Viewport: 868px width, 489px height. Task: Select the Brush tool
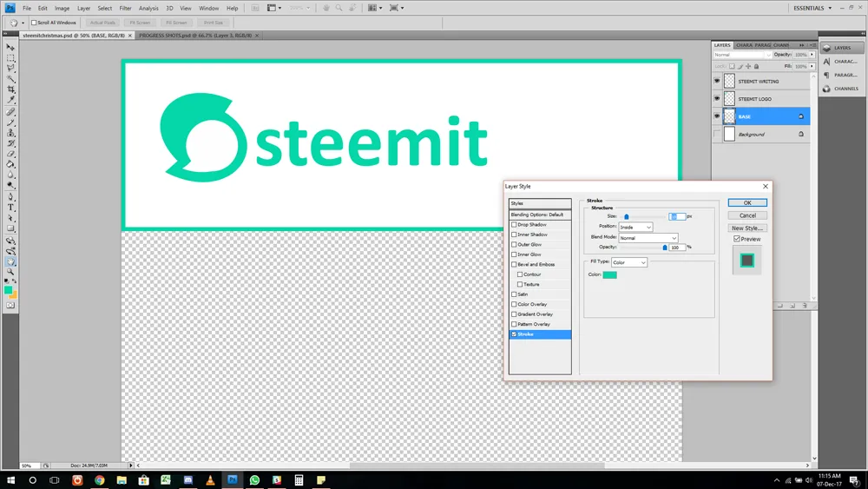tap(10, 123)
